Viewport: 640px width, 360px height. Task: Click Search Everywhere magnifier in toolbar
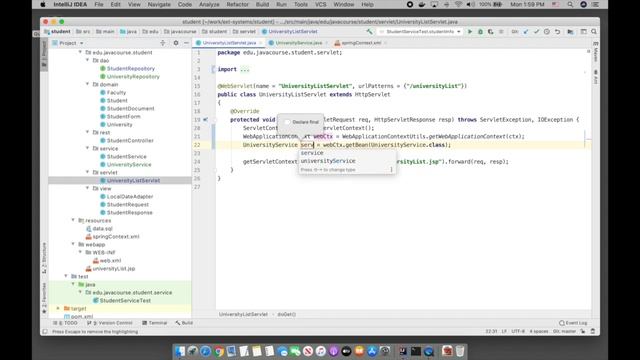click(x=594, y=31)
